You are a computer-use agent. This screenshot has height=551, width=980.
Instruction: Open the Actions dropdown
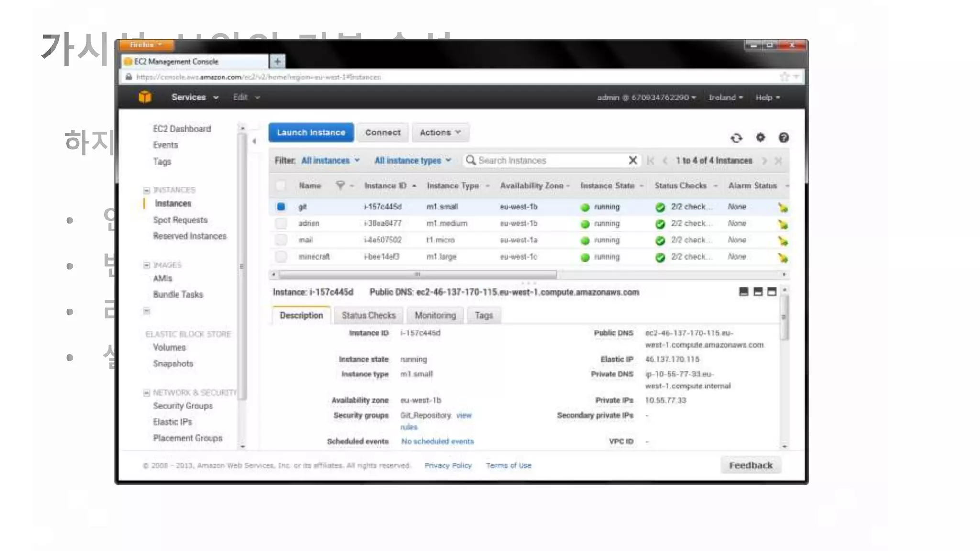point(440,132)
